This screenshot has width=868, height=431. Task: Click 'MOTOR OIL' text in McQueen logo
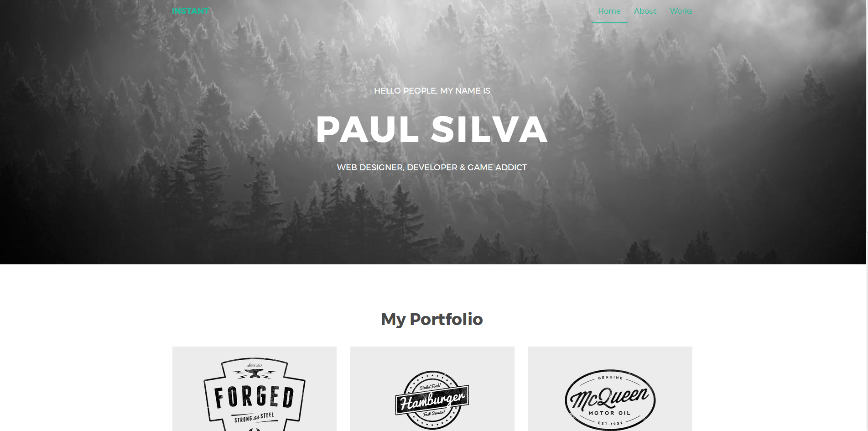click(x=609, y=413)
